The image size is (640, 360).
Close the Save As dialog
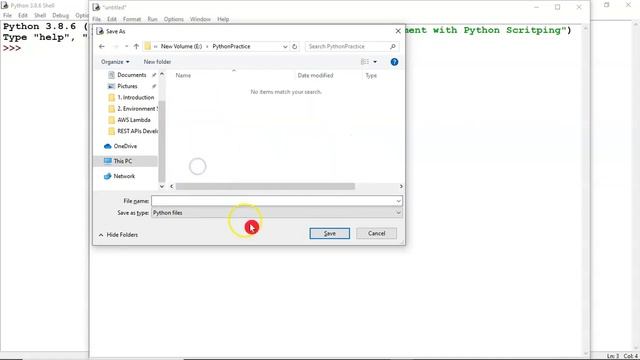[398, 31]
